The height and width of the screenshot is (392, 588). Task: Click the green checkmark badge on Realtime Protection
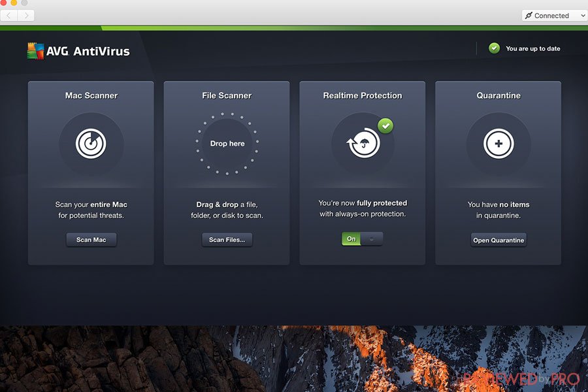(x=385, y=125)
